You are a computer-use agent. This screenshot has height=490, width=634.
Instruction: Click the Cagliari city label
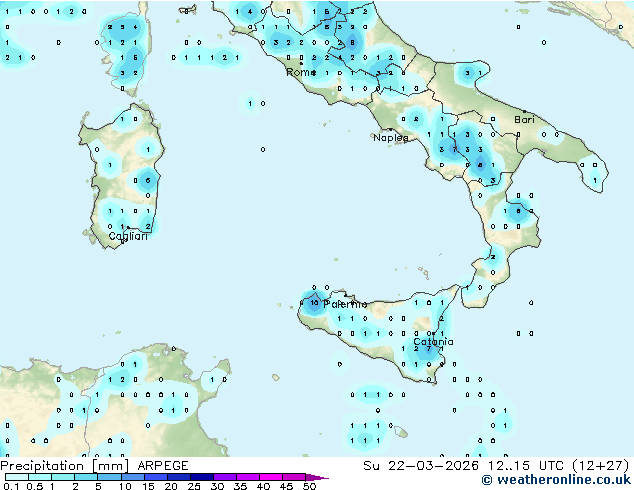[x=128, y=236]
